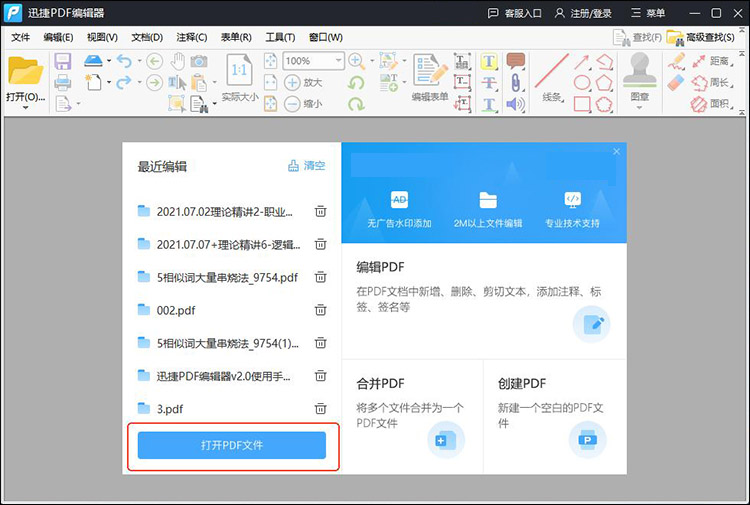Open dropdown next to paste clipboard icon
The image size is (750, 505).
coord(214,82)
